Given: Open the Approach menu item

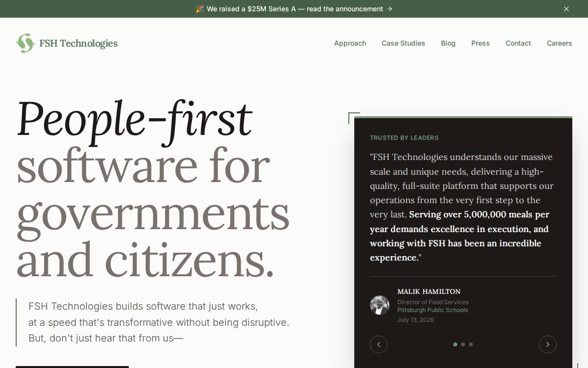Looking at the screenshot, I should 350,43.
